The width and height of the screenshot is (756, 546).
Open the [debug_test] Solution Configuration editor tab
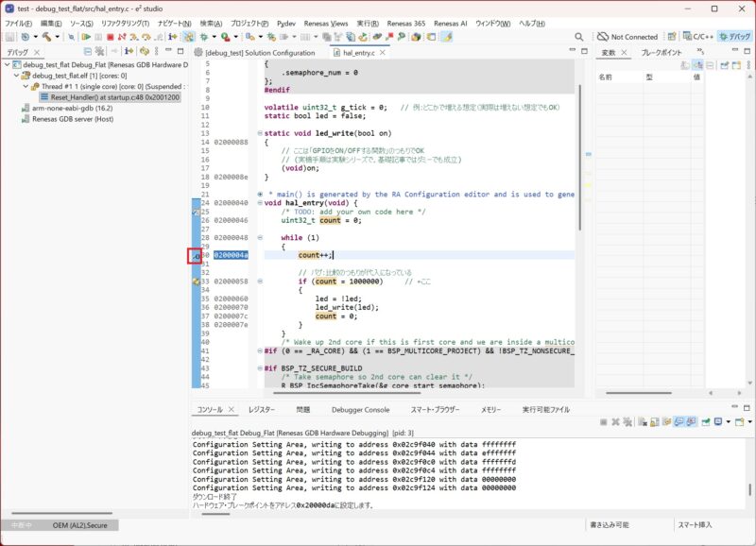pos(259,53)
